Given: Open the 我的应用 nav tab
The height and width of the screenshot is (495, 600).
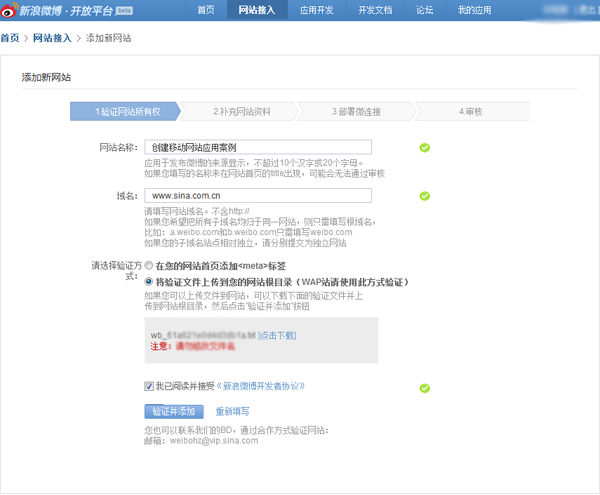Looking at the screenshot, I should click(x=474, y=10).
